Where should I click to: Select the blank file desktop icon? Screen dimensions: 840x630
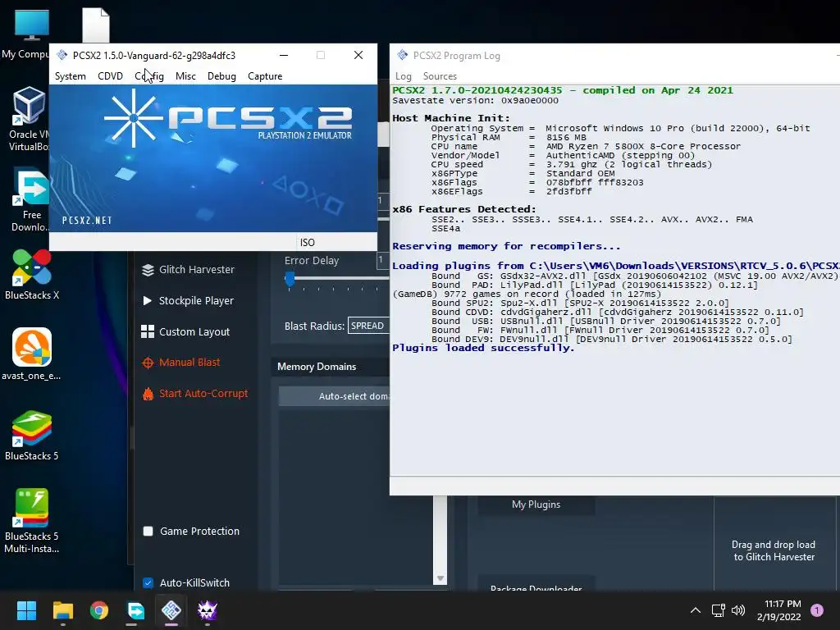[x=96, y=25]
